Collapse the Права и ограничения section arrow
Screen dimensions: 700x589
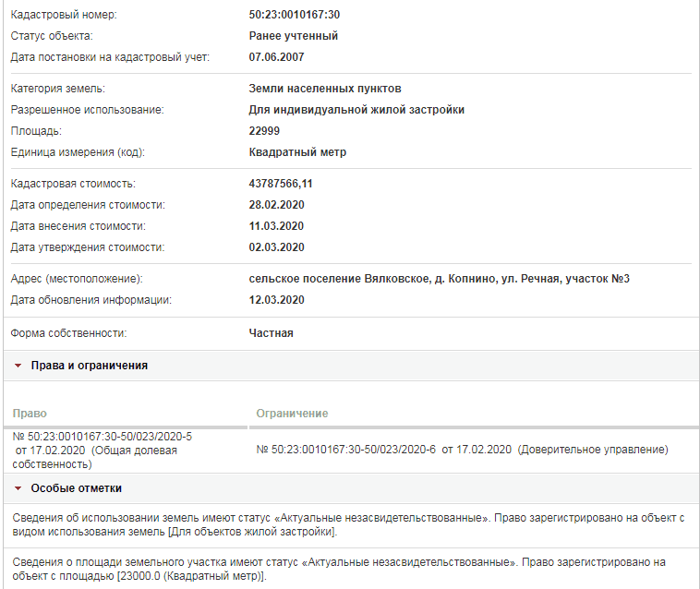[18, 366]
